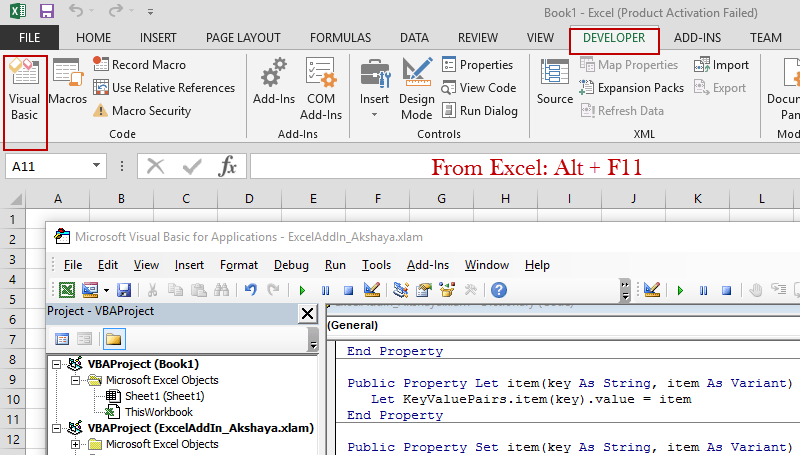800x455 pixels.
Task: Click View Code icon in Project pane
Action: 62,339
